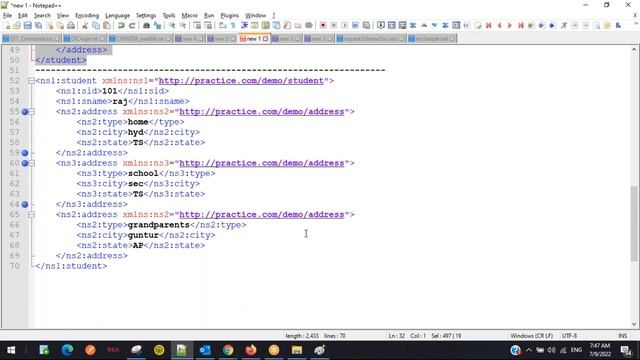This screenshot has height=360, width=640.
Task: Click the Playback macro icon
Action: tap(344, 25)
